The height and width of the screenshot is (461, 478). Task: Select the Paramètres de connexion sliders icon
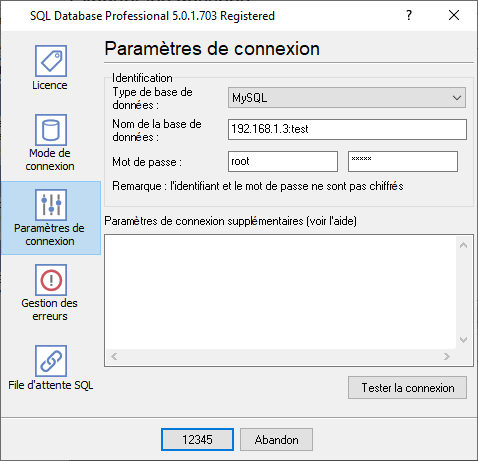coord(51,205)
